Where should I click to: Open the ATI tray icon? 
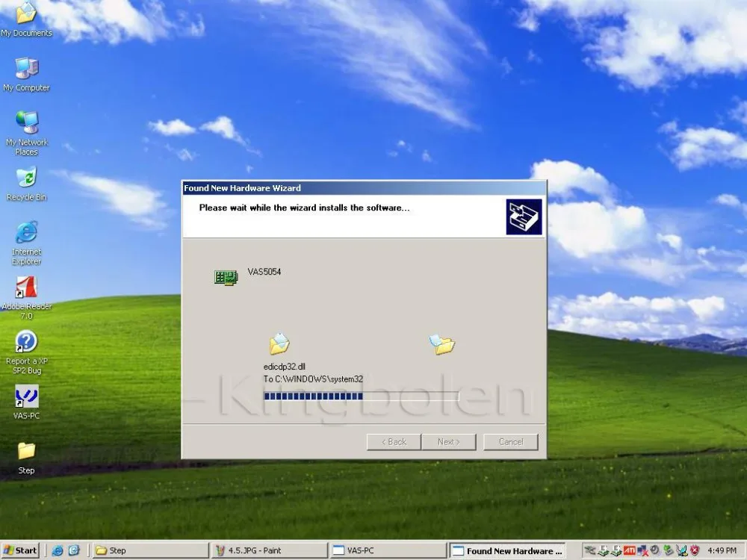point(629,550)
